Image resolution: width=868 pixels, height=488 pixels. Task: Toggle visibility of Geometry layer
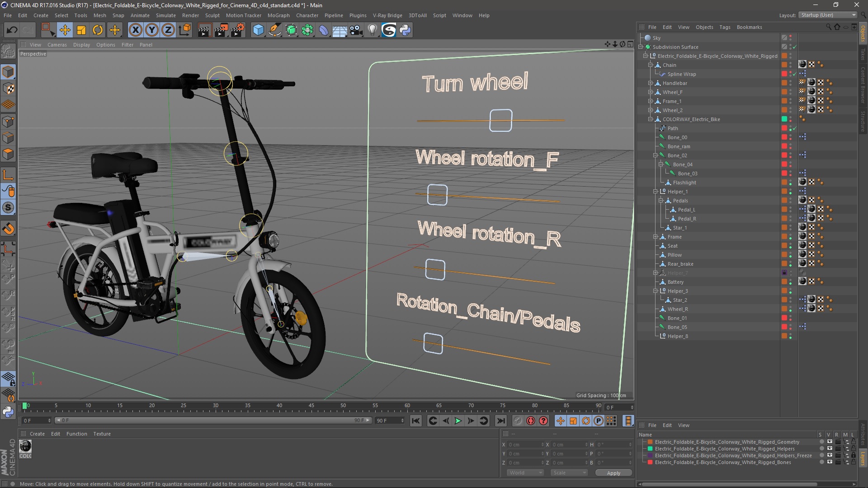830,442
